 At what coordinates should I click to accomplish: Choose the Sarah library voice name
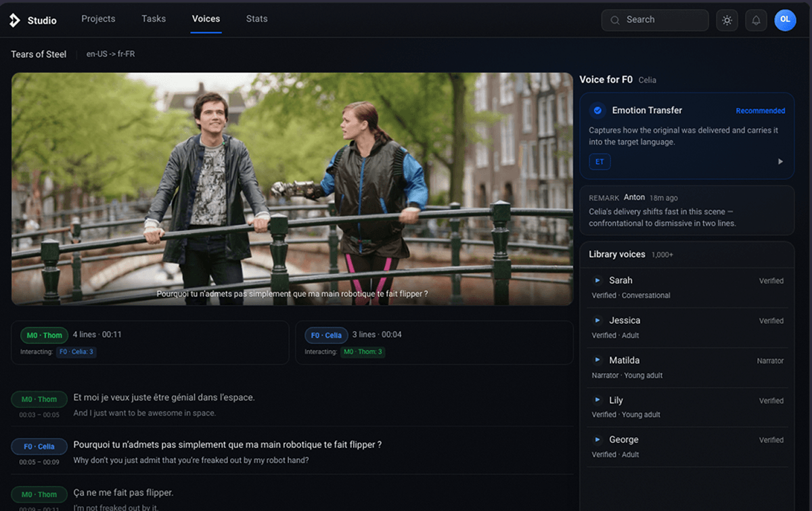coord(621,280)
